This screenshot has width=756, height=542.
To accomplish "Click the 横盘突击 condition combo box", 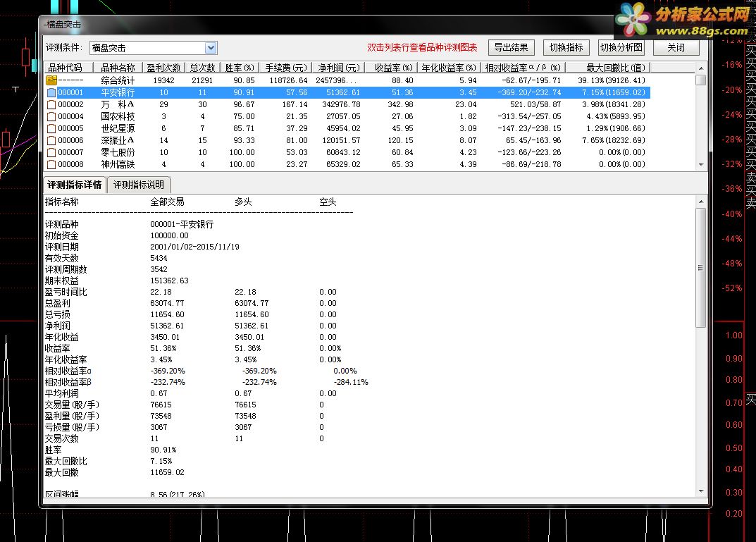I will click(x=154, y=48).
